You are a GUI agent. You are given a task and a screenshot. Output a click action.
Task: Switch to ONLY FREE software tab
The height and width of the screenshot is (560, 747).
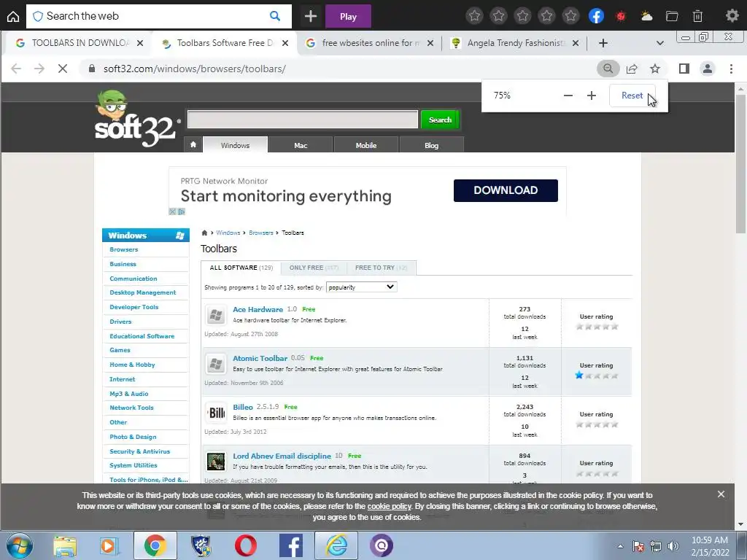click(314, 268)
